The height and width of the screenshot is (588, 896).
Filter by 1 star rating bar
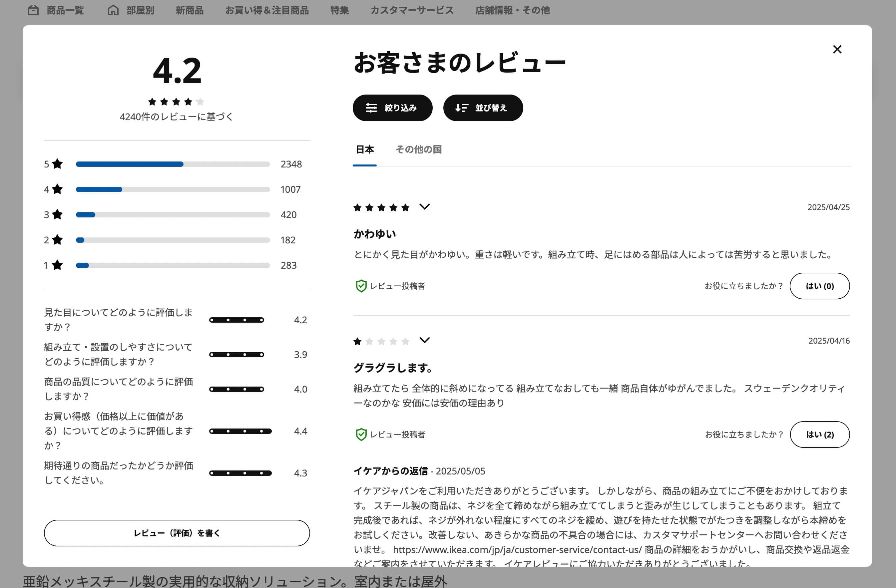click(x=173, y=265)
